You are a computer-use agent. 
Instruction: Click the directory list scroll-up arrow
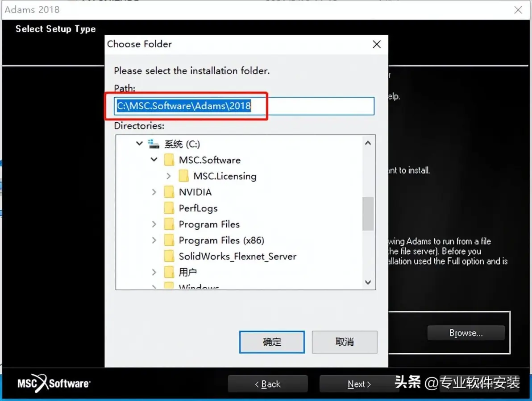[x=368, y=143]
